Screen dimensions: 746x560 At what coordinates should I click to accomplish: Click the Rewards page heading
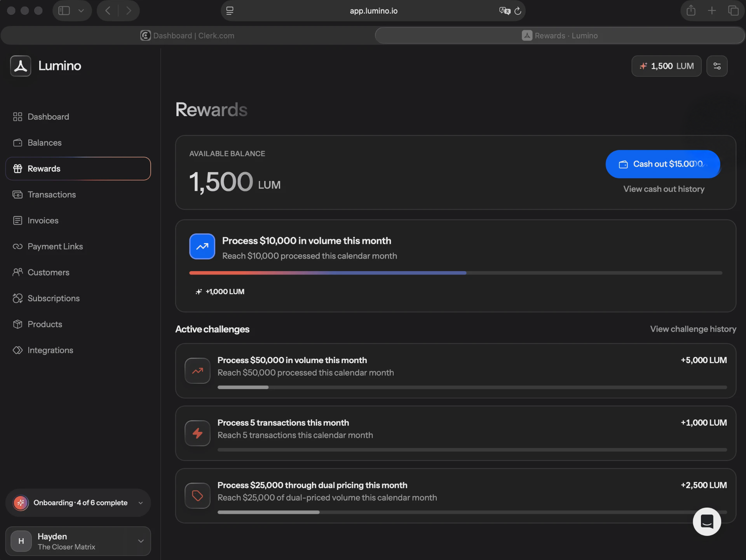click(x=211, y=110)
